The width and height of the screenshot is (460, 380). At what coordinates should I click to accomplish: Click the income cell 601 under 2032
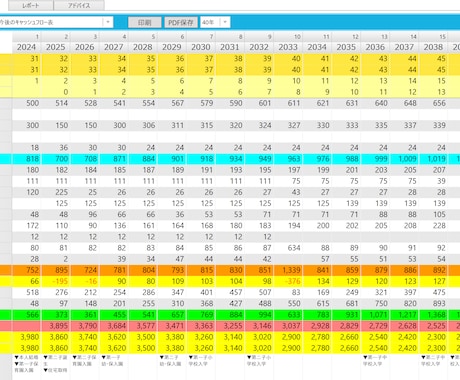(259, 103)
